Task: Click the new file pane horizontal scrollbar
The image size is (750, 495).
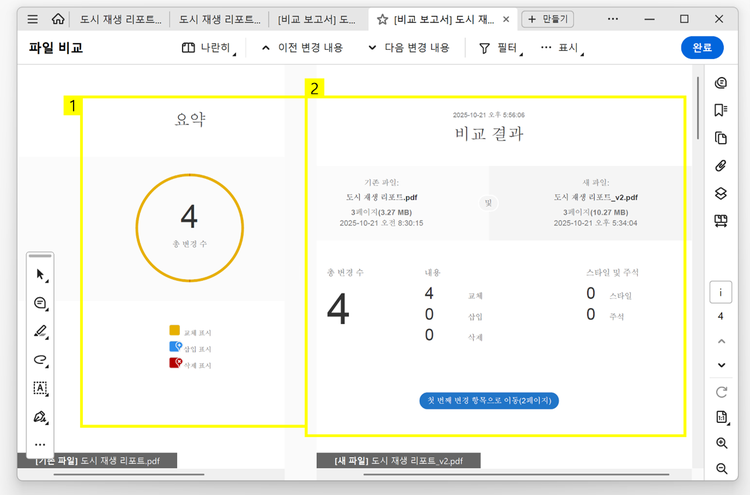Action: pos(516,474)
